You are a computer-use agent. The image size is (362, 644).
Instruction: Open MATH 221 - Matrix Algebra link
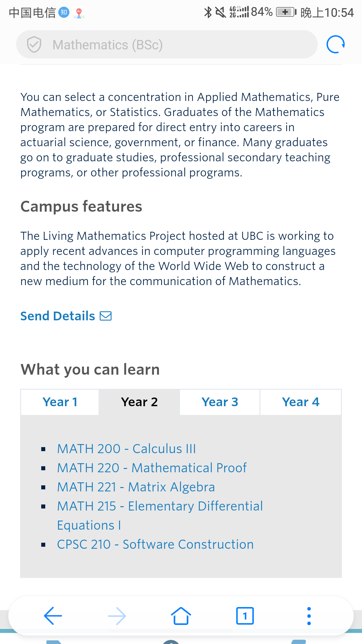click(x=136, y=487)
